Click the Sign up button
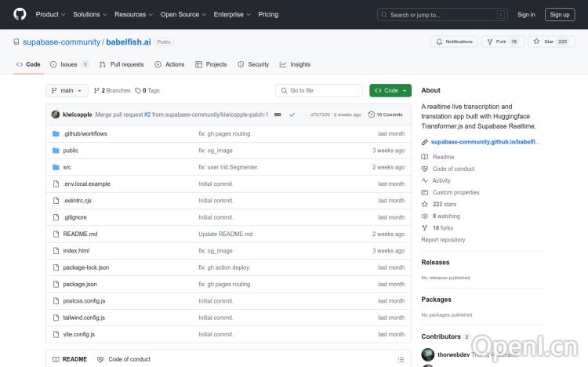588x367 pixels. click(560, 15)
